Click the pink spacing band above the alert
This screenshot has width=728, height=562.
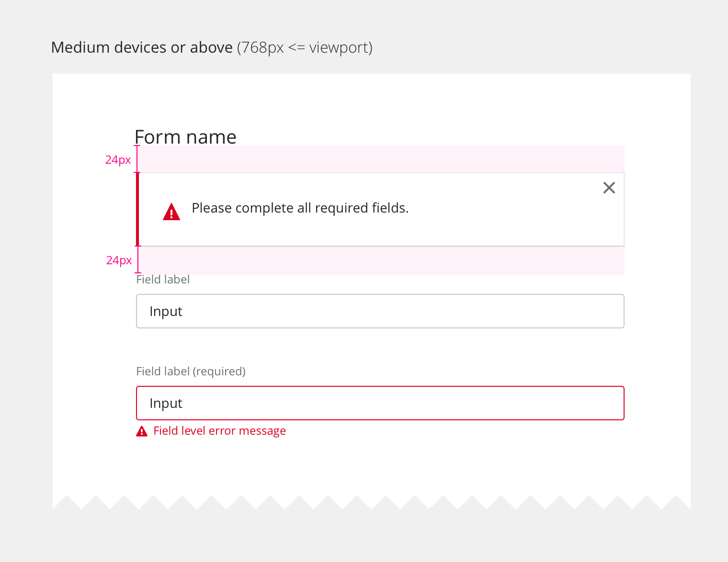[380, 159]
